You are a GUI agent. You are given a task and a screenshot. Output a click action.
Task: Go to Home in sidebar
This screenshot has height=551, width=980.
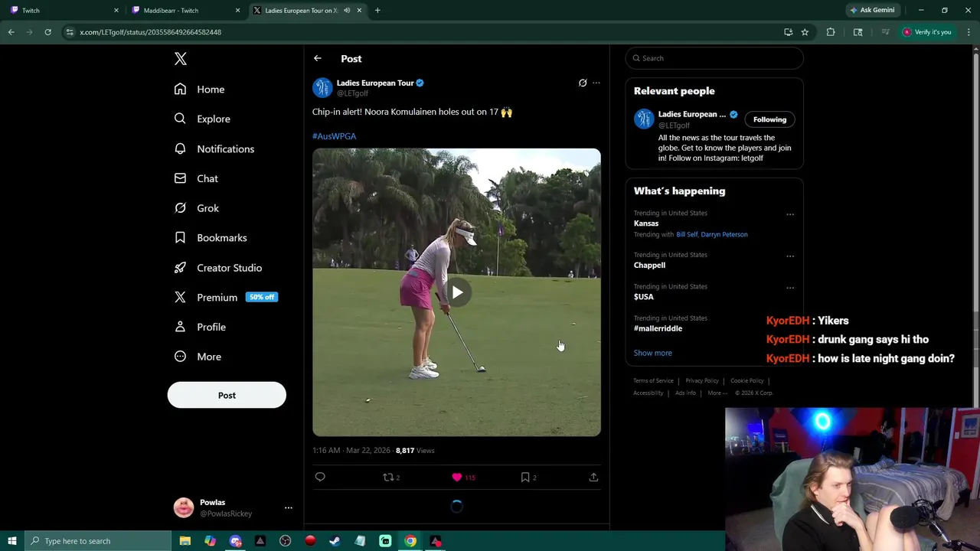point(199,90)
